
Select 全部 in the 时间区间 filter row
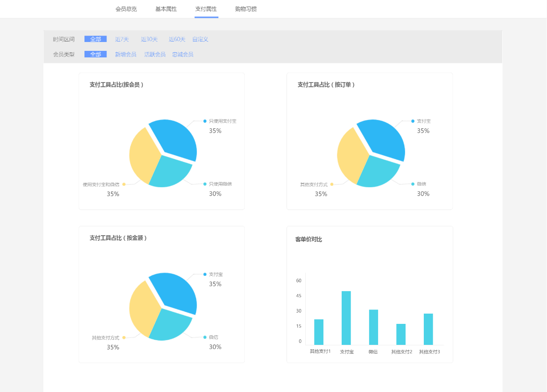coord(96,39)
